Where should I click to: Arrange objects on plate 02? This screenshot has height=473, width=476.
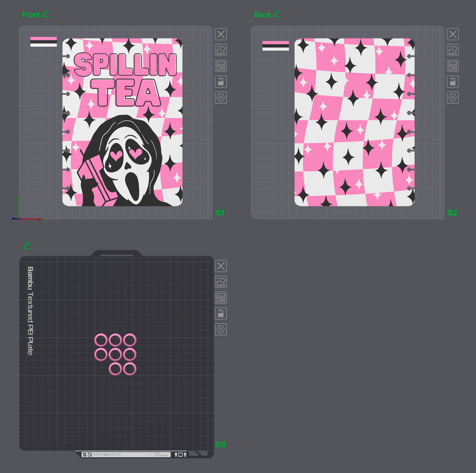pos(453,66)
